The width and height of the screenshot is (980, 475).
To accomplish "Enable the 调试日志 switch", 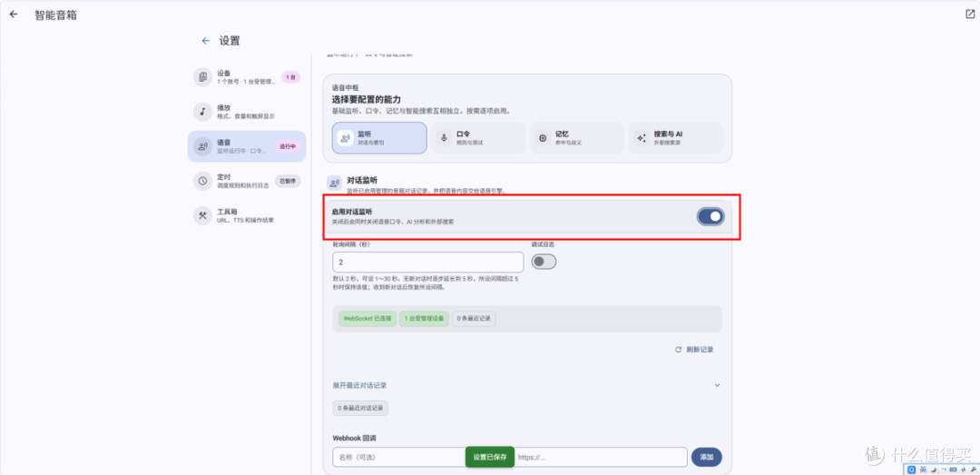I will [544, 262].
